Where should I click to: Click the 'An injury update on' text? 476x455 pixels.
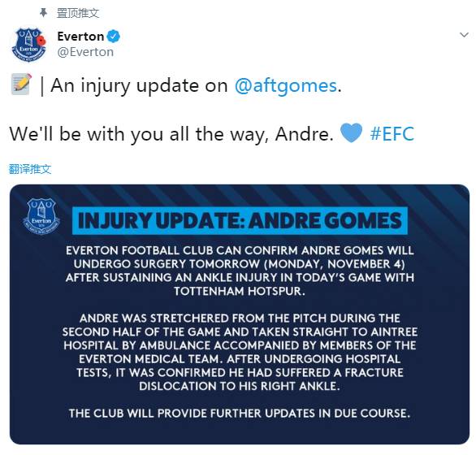pos(139,85)
